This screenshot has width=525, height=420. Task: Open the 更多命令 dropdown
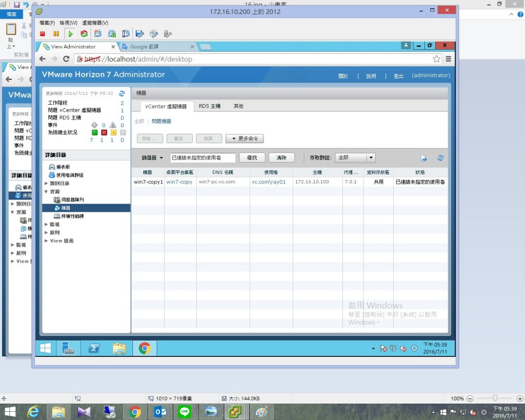point(245,138)
